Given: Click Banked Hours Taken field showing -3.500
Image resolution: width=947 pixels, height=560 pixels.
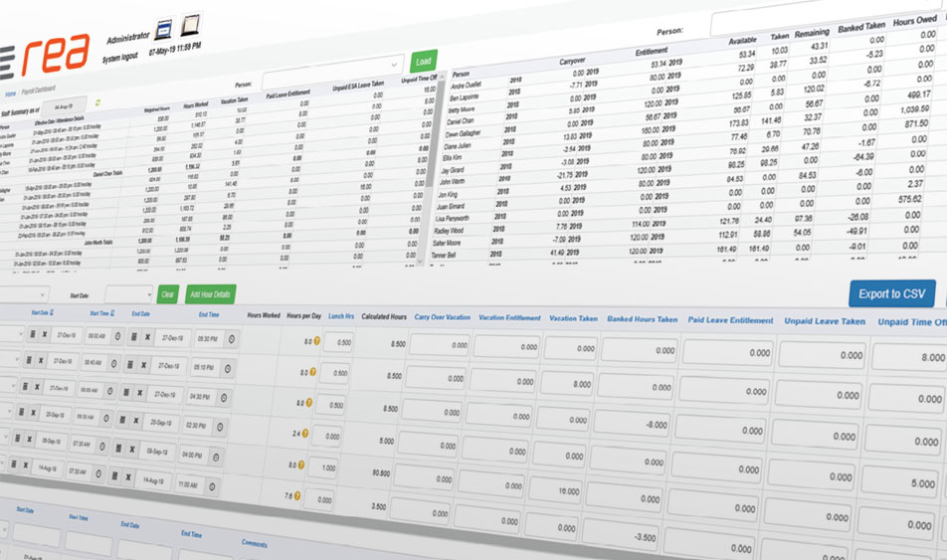Looking at the screenshot, I should [x=619, y=534].
